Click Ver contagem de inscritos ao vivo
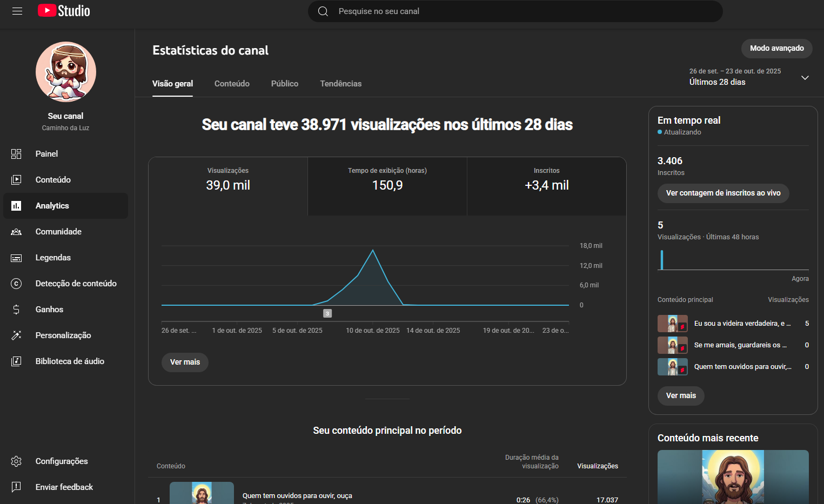Image resolution: width=824 pixels, height=504 pixels. pyautogui.click(x=723, y=193)
